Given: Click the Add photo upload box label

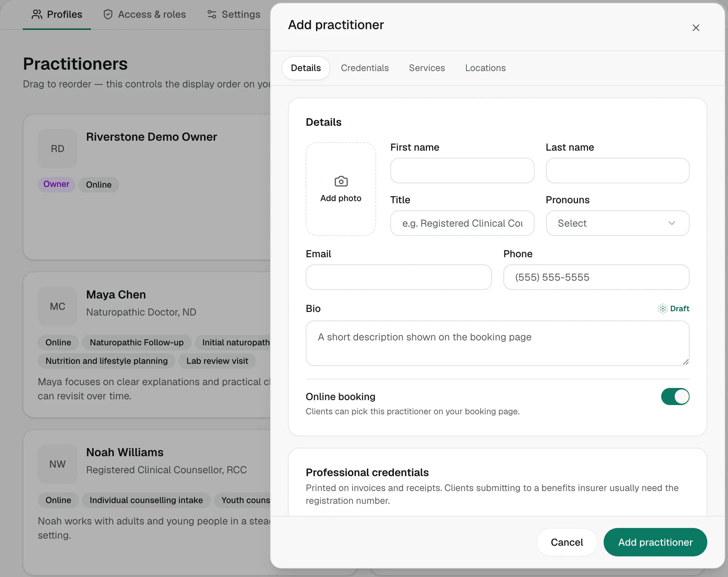Looking at the screenshot, I should pos(341,198).
